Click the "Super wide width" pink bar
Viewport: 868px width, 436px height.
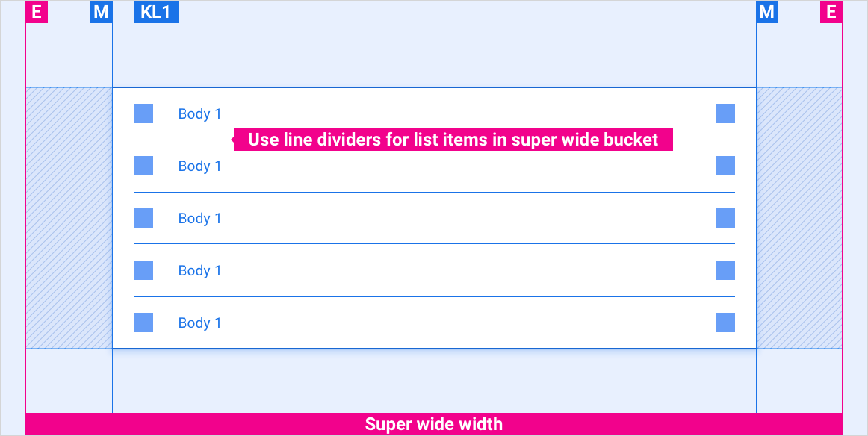click(x=434, y=424)
